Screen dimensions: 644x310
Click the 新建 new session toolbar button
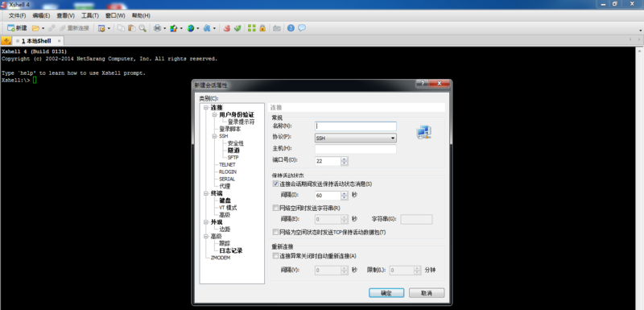click(17, 28)
